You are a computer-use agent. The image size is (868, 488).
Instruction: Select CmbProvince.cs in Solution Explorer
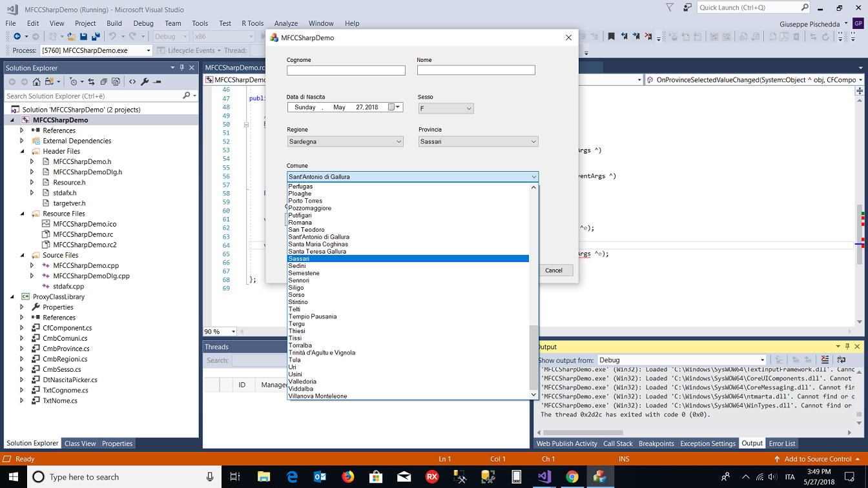66,349
